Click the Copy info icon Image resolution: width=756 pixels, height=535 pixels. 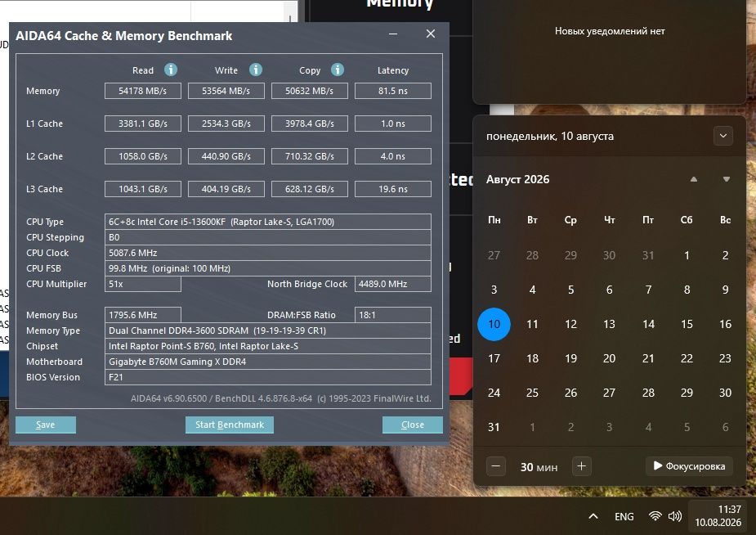(x=338, y=70)
